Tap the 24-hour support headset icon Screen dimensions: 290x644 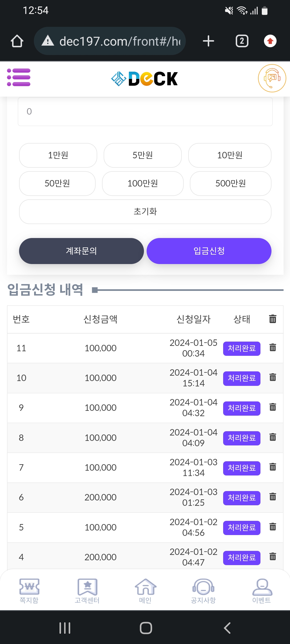click(272, 78)
